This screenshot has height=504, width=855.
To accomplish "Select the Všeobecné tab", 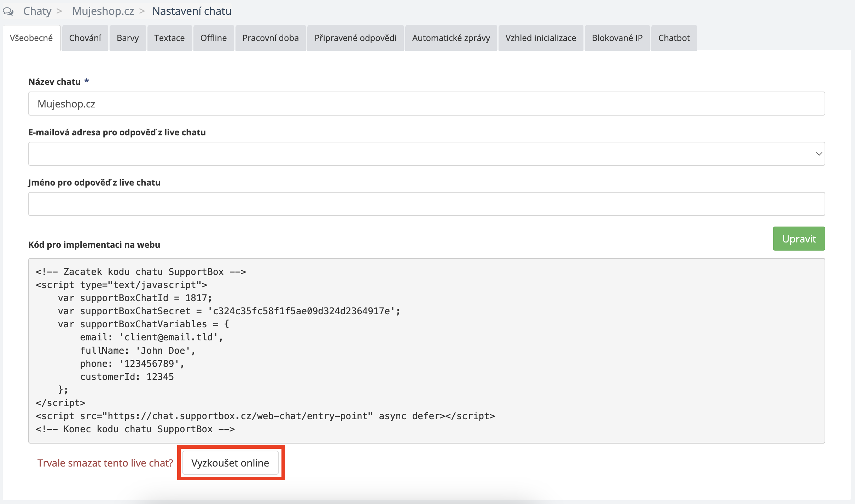I will coord(31,38).
